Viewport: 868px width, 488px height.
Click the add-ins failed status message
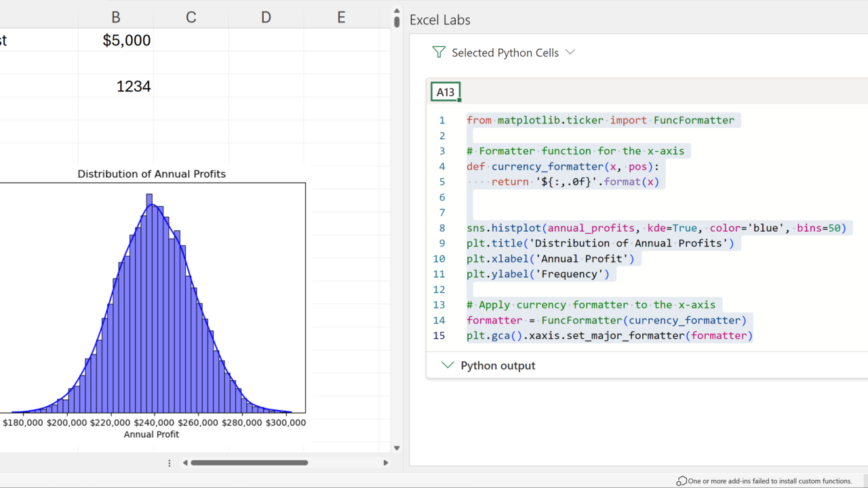pyautogui.click(x=770, y=481)
